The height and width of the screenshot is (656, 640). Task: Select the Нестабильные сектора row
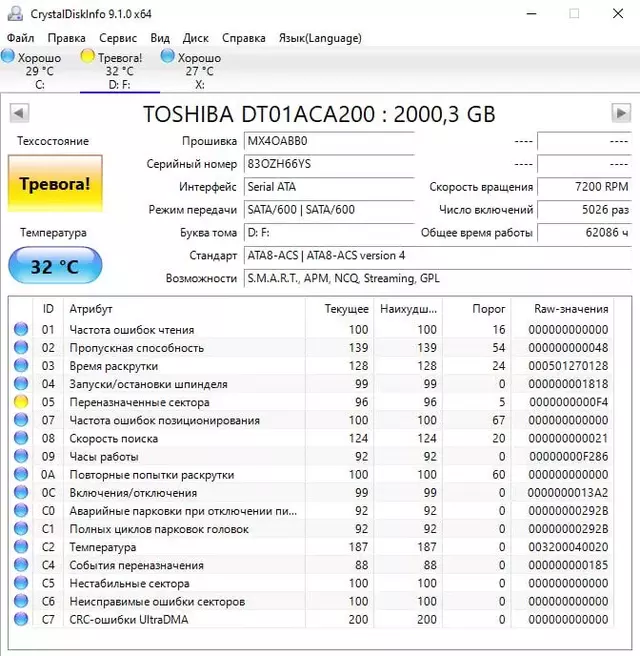click(311, 583)
